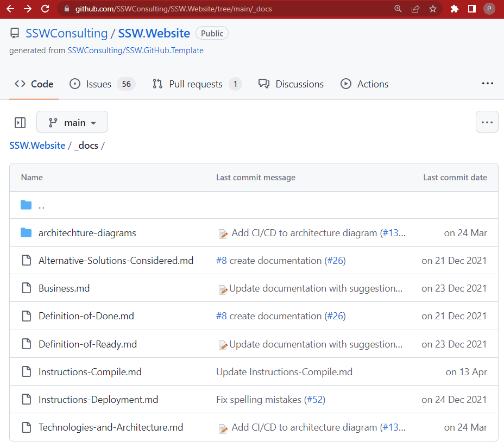Open the main branch dropdown
This screenshot has width=504, height=448.
(72, 122)
